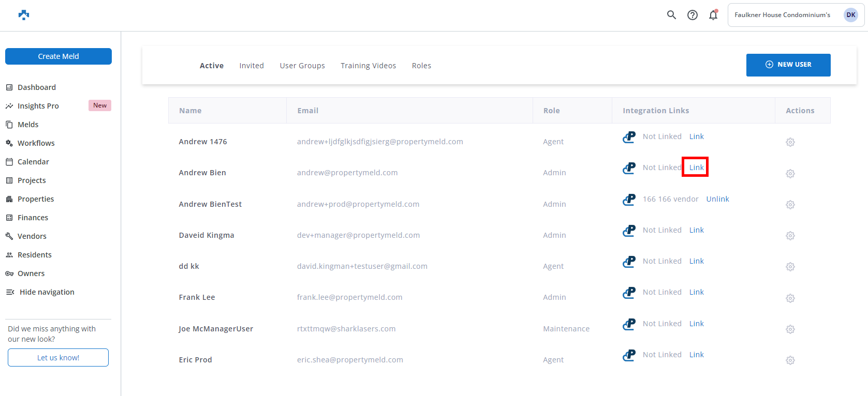
Task: Open actions gear menu for Daveid Kingma
Action: [x=790, y=236]
